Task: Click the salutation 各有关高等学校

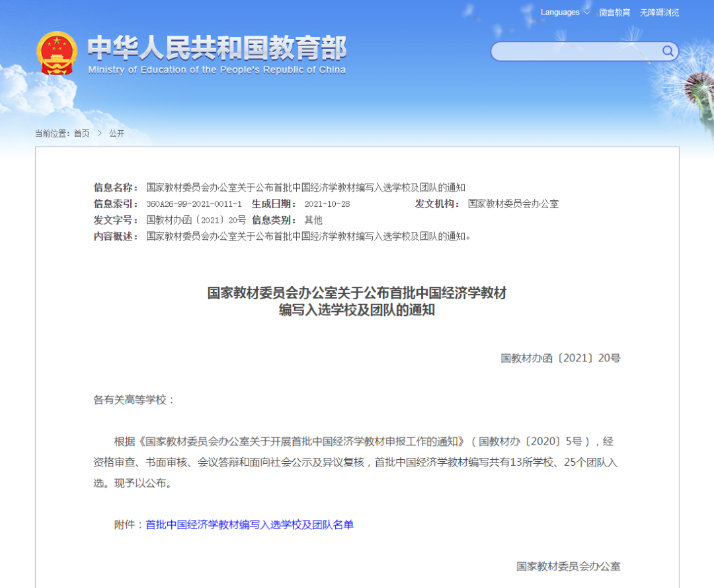Action: tap(130, 400)
